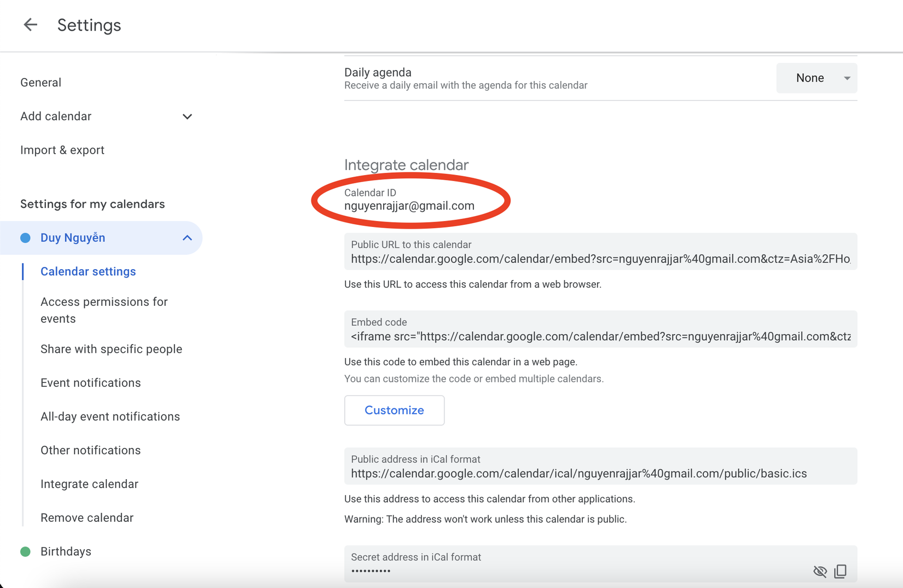This screenshot has height=588, width=903.
Task: Open General settings
Action: (41, 83)
